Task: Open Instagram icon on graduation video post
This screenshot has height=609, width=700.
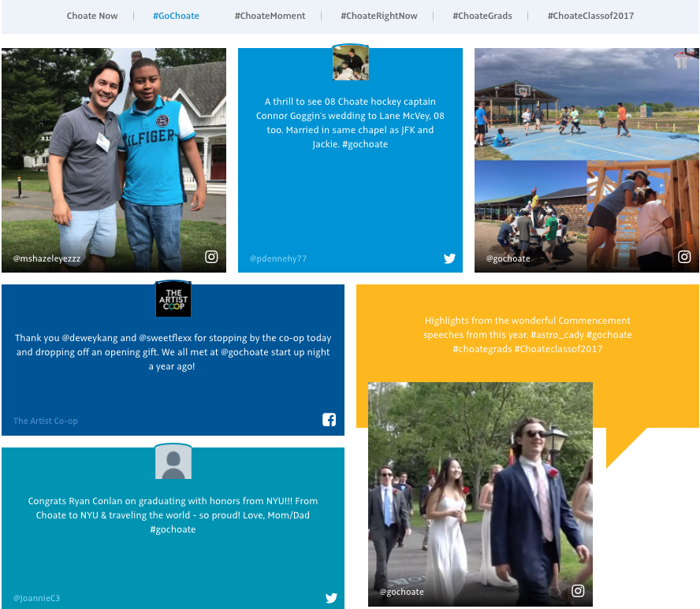Action: coord(578,590)
